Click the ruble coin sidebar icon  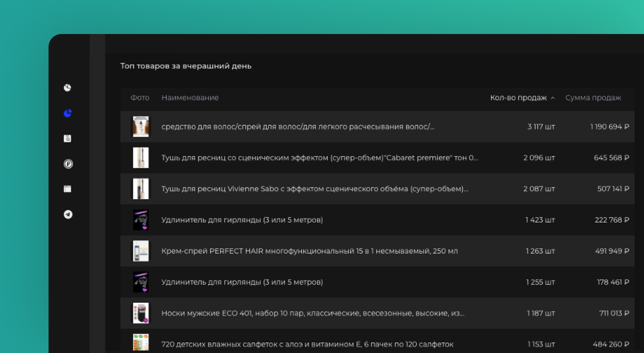coord(68,164)
